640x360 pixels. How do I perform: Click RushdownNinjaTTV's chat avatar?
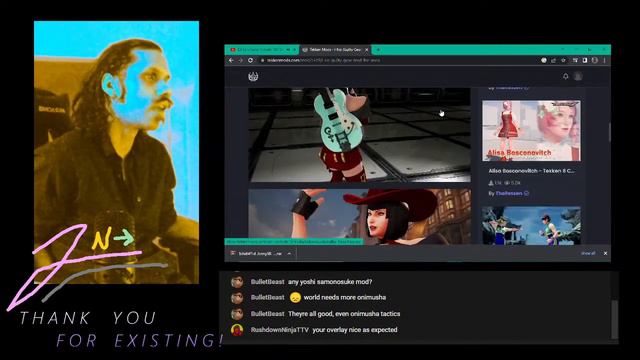(x=237, y=330)
